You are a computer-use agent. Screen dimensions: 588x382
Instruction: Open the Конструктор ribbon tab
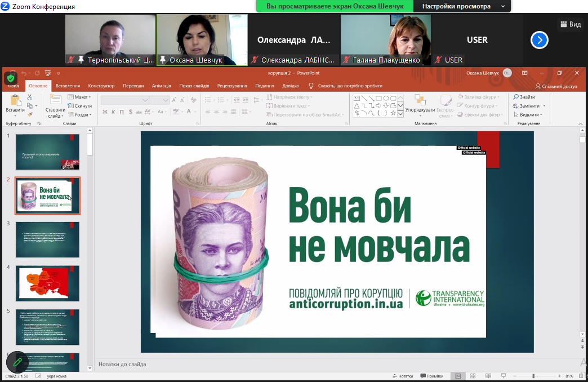[101, 86]
